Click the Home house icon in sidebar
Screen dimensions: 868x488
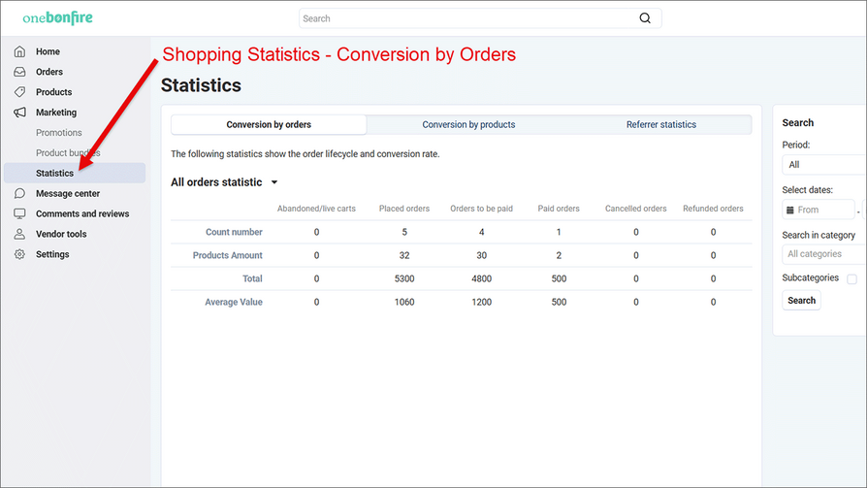pos(19,51)
